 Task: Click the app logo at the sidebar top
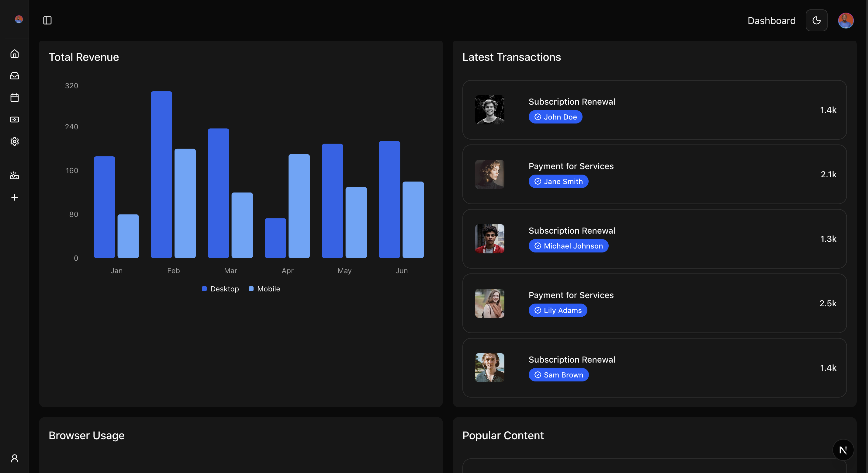click(x=19, y=19)
